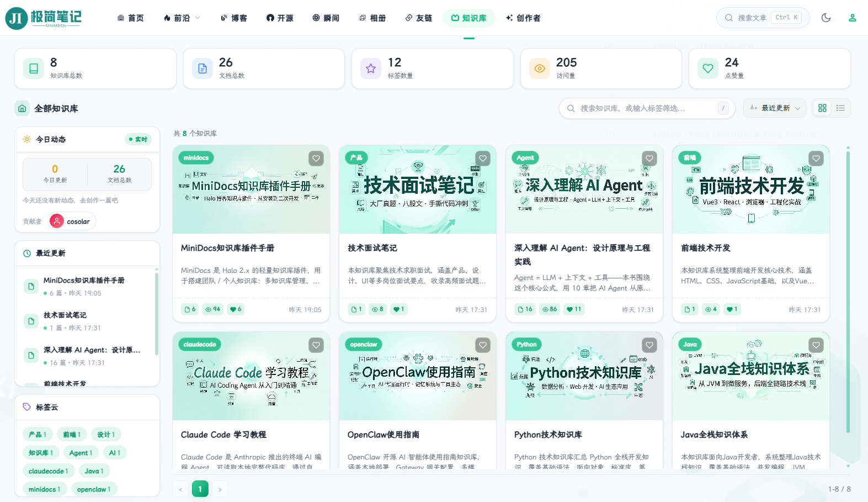Filter by openclaw tag in tag cloud

[x=94, y=489]
